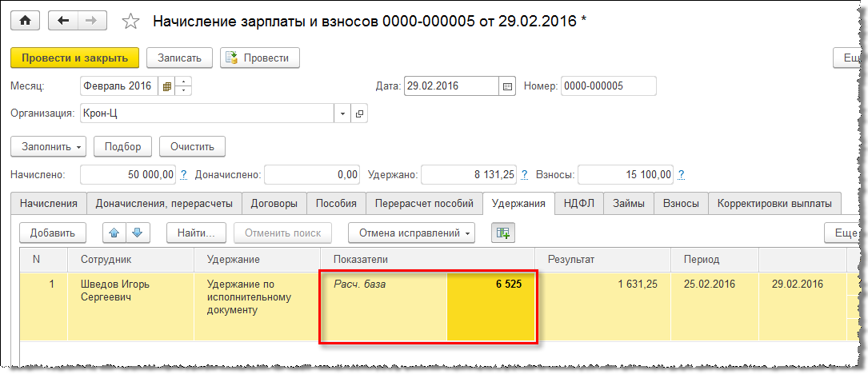
Task: Switch to the НДФЛ tab
Action: (x=579, y=204)
